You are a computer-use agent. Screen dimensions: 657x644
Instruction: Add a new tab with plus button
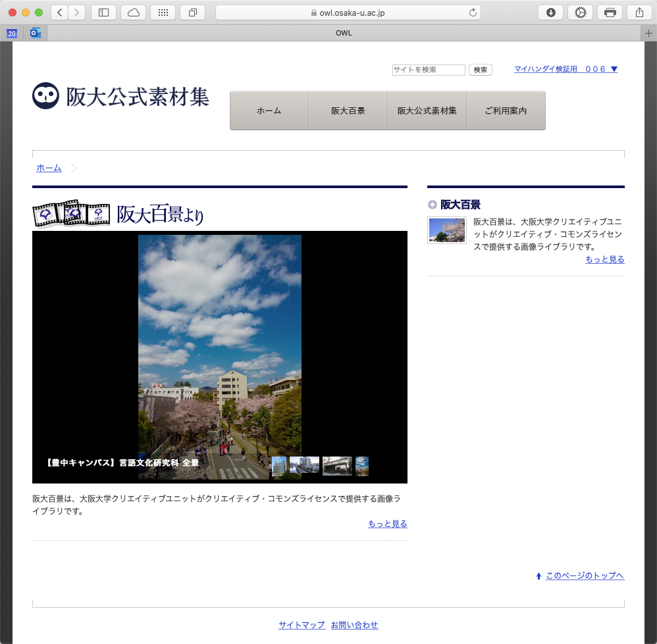[x=648, y=33]
